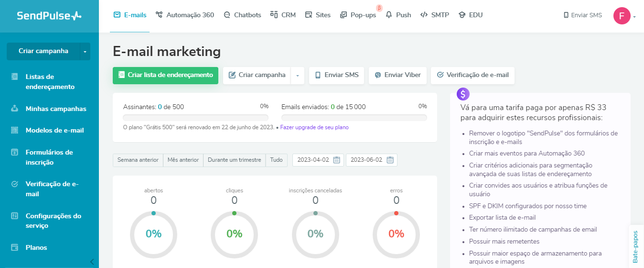Click the start date field 2023-04-02
644x268 pixels.
pos(318,160)
